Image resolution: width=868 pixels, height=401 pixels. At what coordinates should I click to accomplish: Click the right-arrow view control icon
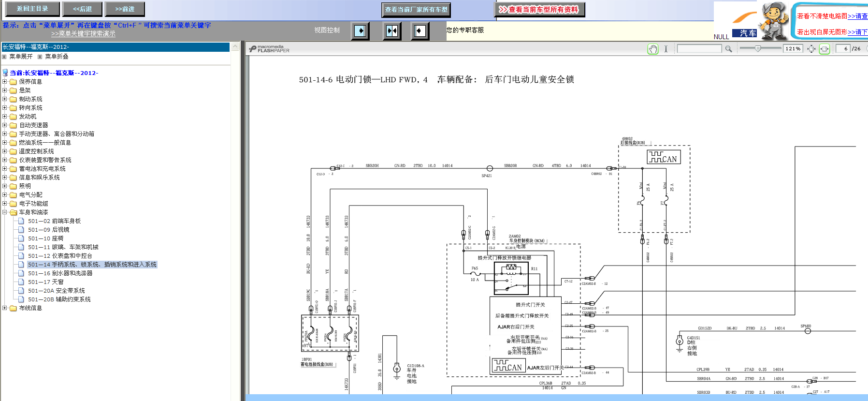click(360, 31)
